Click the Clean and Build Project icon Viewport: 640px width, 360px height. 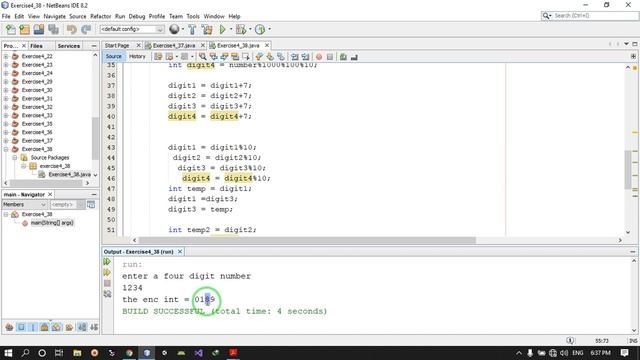point(207,29)
